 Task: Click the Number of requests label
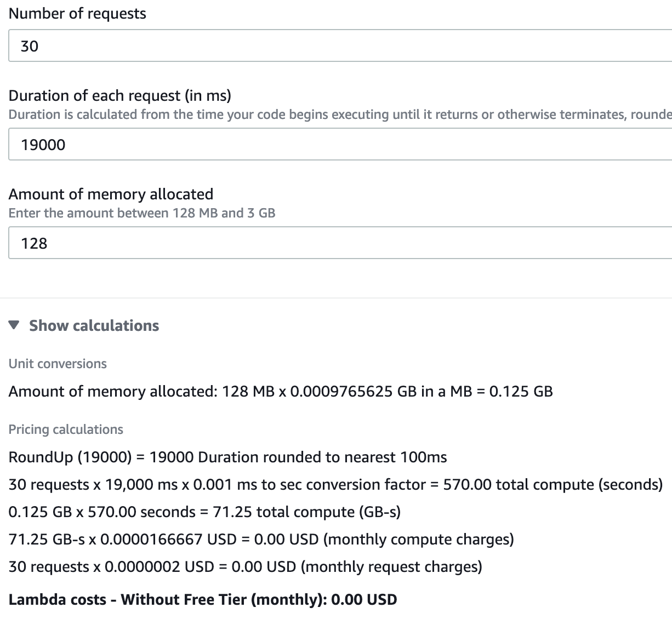pos(77,14)
